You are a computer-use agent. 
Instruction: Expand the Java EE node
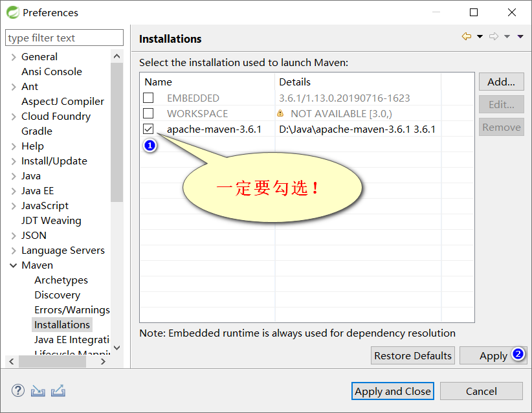[14, 191]
